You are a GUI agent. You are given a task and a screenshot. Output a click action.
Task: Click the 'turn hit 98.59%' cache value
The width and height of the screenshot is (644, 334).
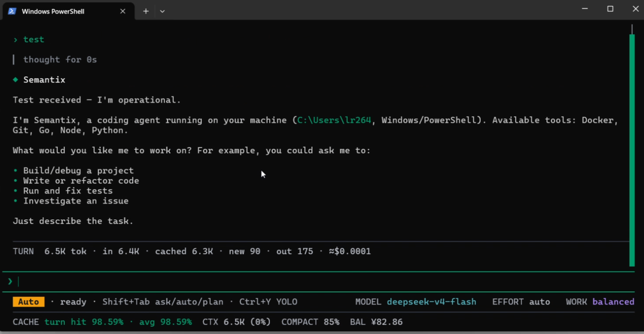click(84, 322)
